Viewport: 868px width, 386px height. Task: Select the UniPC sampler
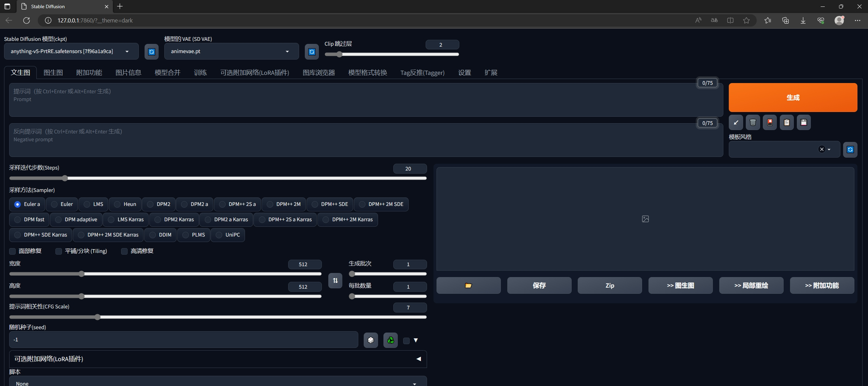pyautogui.click(x=228, y=235)
